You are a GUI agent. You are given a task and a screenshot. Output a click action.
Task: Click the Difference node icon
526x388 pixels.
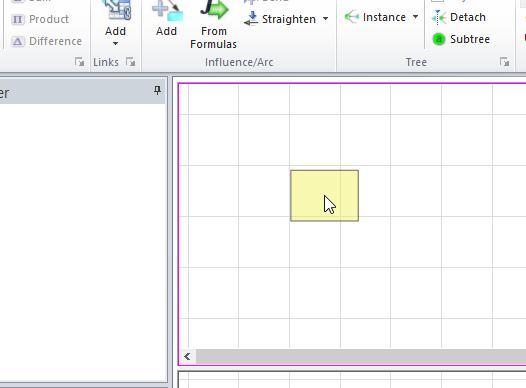click(x=17, y=42)
